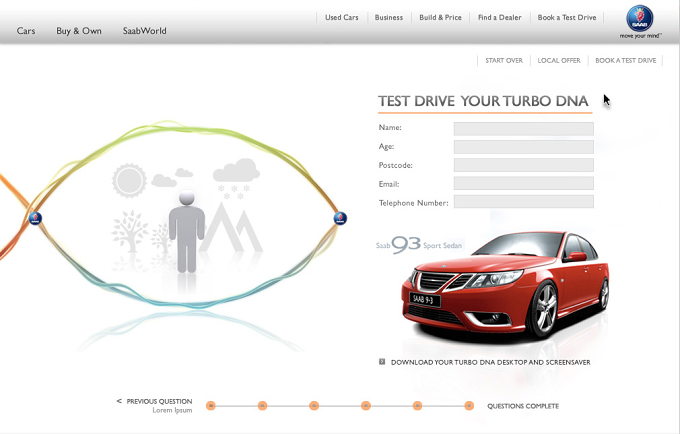Click the Saab 93 Sport Sedan label

coord(419,245)
